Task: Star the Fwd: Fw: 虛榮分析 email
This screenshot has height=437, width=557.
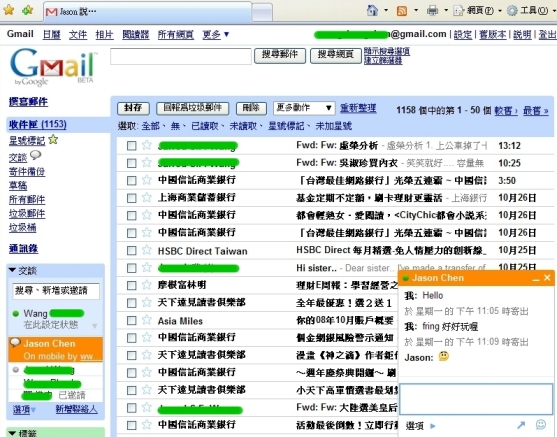Action: coord(146,145)
